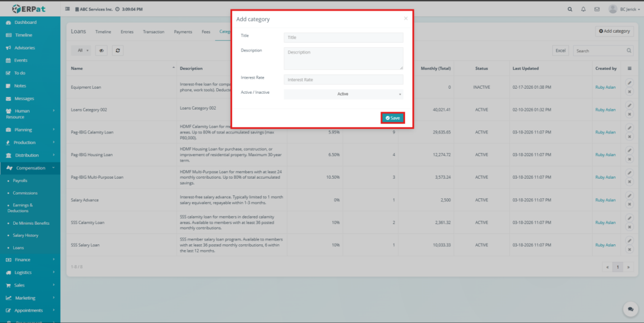Switch to the Payments tab
Screen dimensions: 644x323
point(183,31)
